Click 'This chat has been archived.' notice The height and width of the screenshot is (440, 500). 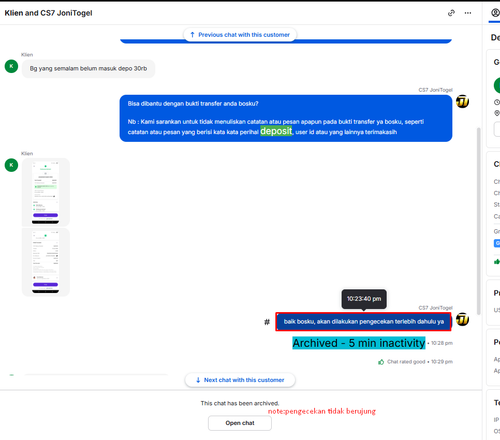point(240,403)
